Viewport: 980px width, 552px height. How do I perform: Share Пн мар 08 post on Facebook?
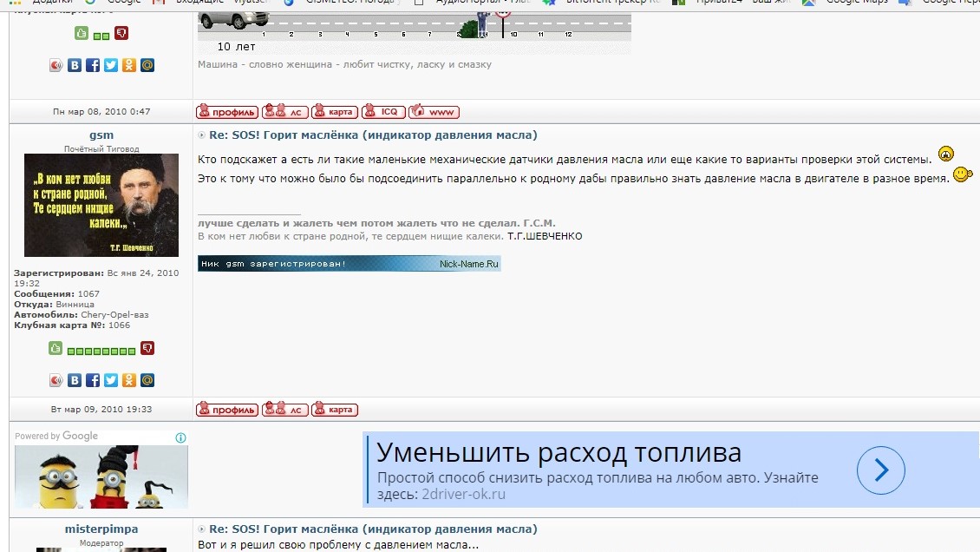(x=93, y=65)
